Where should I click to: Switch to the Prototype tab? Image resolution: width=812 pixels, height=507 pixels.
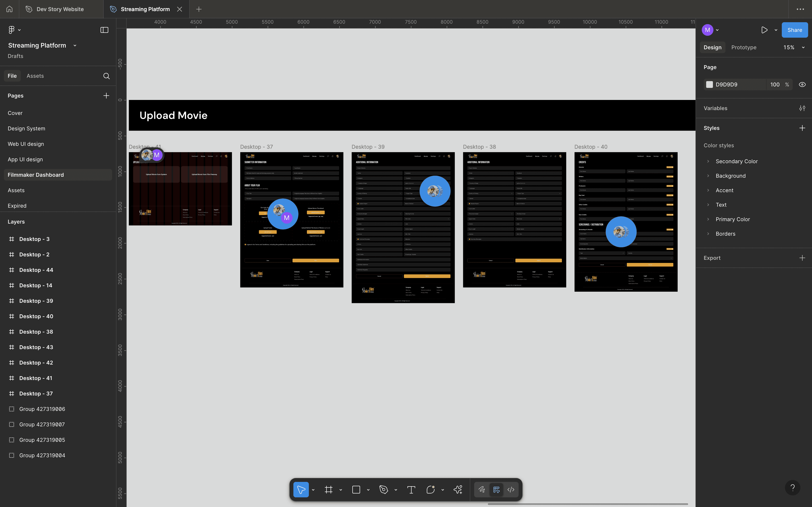point(744,48)
